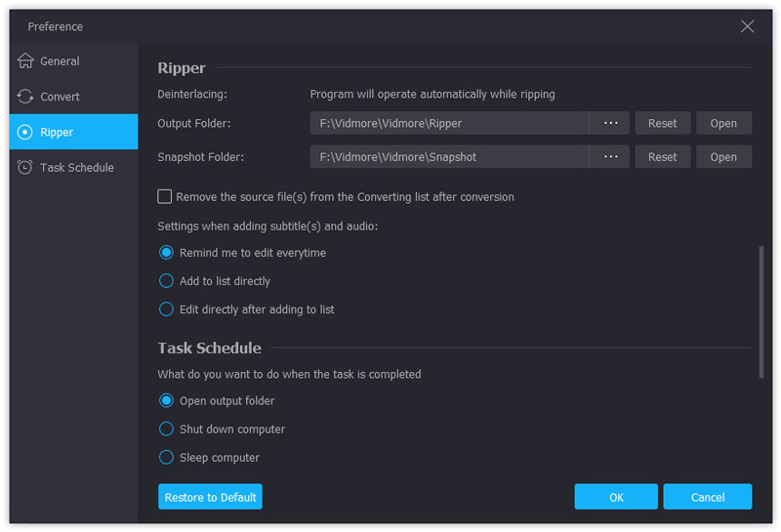
Task: Click the Ripper disc icon in sidebar
Action: (25, 132)
